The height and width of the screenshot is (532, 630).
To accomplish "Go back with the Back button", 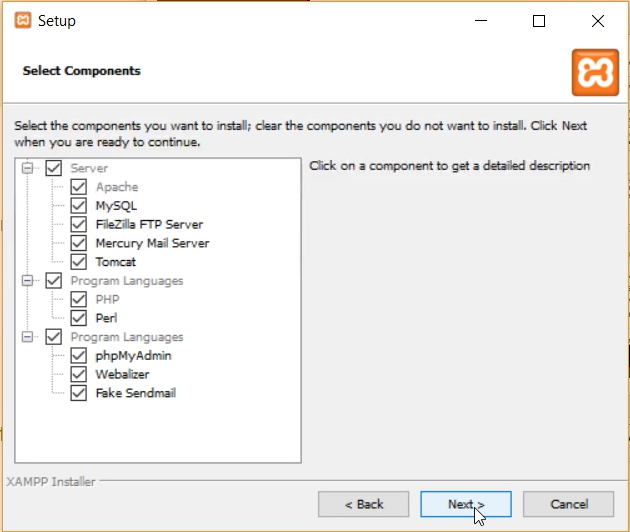I will [x=364, y=504].
